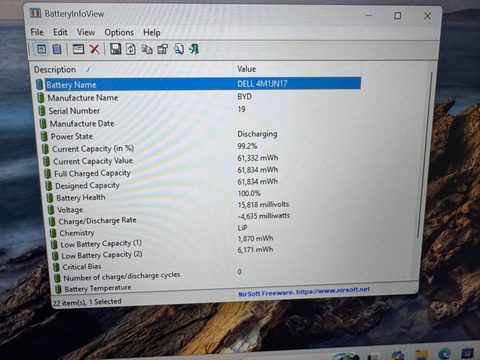480x360 pixels.
Task: Click the Save Selected Items floppy icon
Action: coord(115,49)
